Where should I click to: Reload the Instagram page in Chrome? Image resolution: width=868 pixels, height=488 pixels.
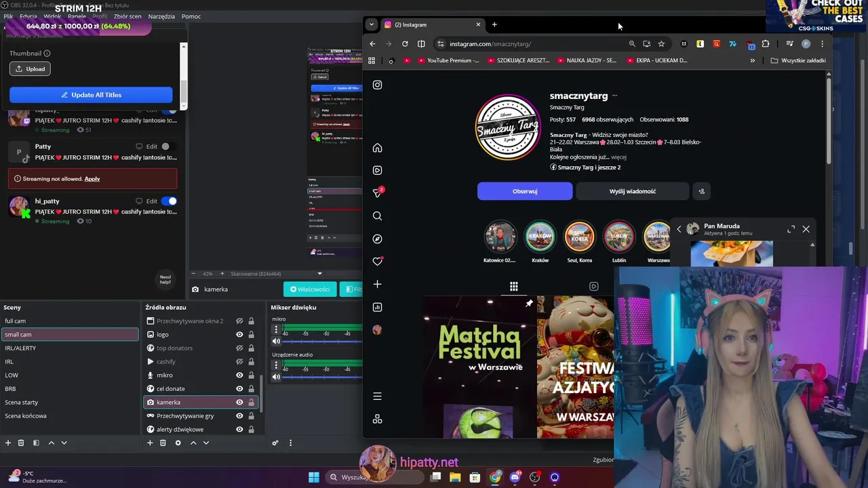pos(405,43)
